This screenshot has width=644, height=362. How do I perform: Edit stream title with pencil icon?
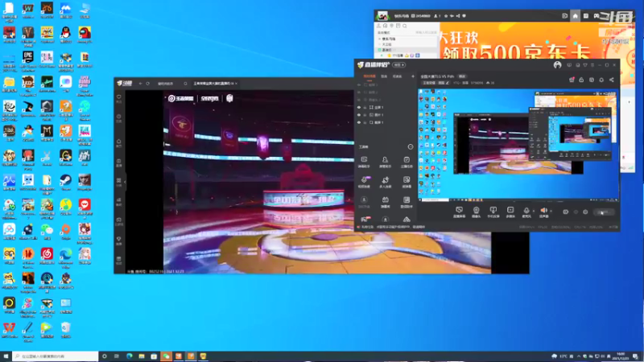pos(448,83)
